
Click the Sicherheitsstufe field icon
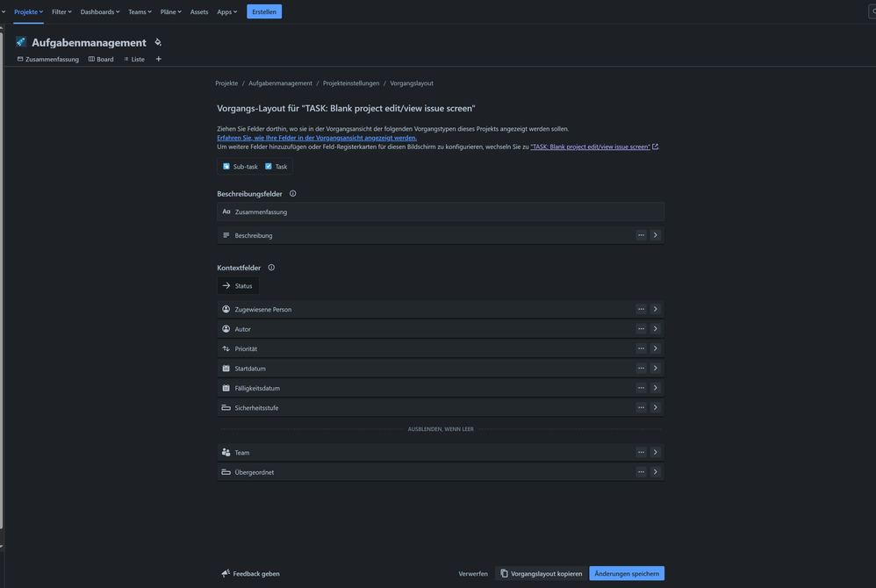226,407
